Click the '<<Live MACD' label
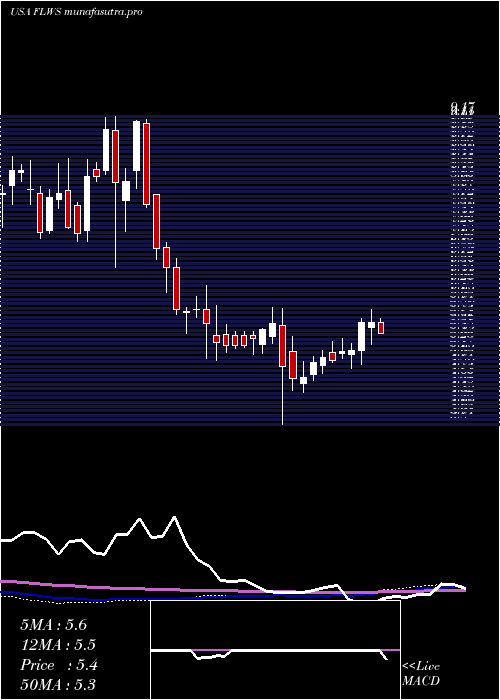500x700 pixels. [421, 674]
